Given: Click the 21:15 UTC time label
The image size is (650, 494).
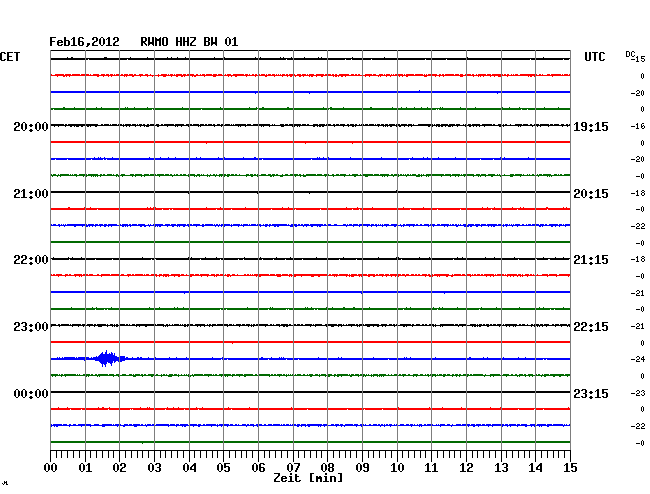Looking at the screenshot, I should pyautogui.click(x=591, y=260).
